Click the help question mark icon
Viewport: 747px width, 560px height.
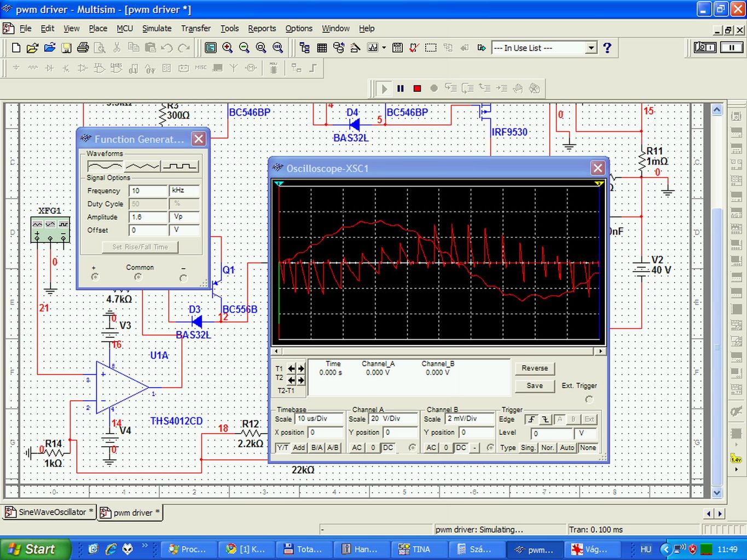607,48
